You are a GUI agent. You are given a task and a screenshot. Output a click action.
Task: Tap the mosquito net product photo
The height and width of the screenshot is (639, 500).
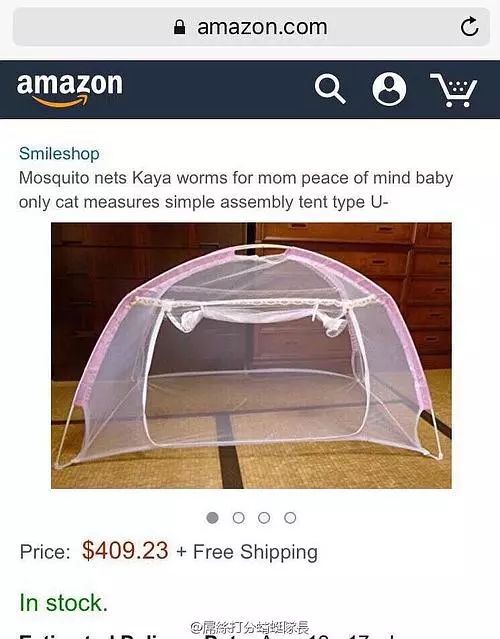pyautogui.click(x=251, y=355)
